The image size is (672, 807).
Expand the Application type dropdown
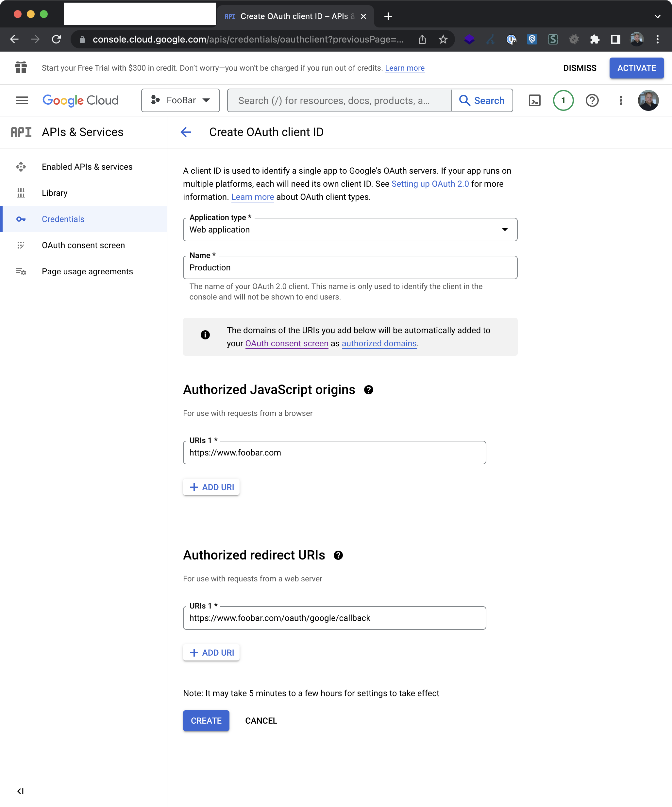350,230
